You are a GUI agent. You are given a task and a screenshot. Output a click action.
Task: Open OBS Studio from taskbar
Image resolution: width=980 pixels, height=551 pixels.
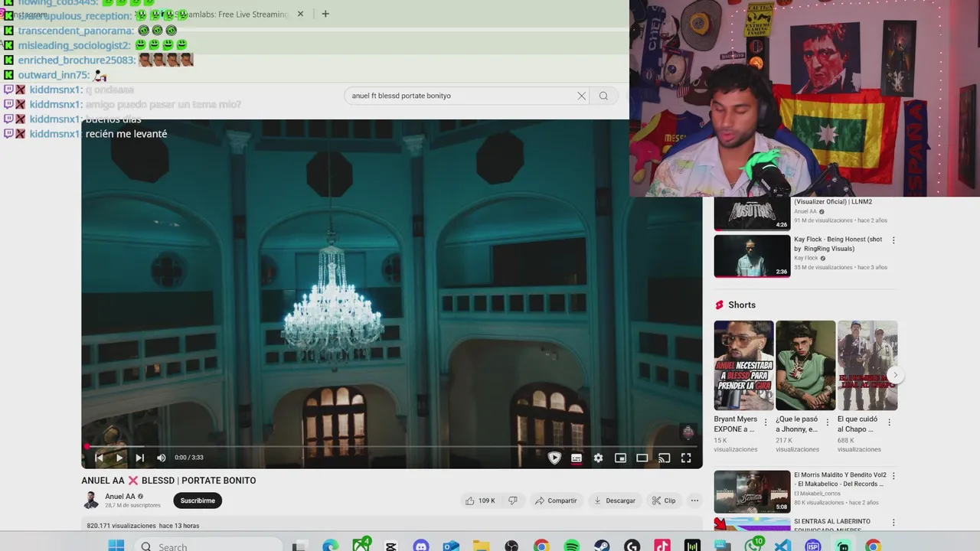[x=511, y=546]
